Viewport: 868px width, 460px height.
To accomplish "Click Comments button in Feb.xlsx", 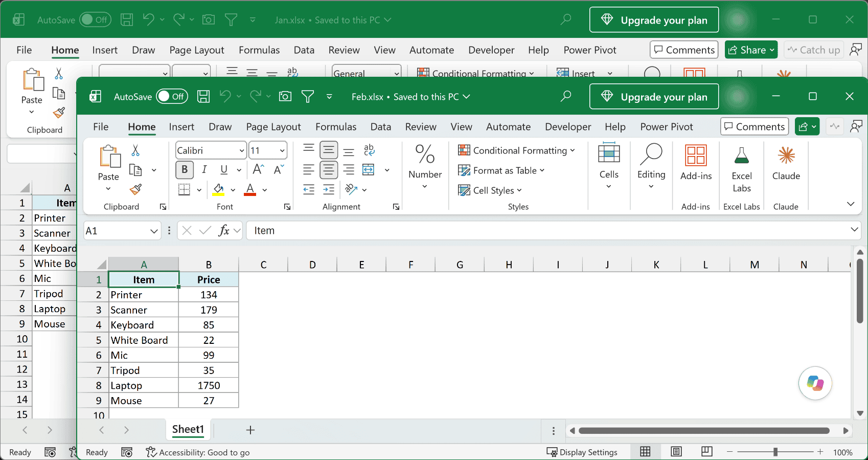I will (755, 126).
